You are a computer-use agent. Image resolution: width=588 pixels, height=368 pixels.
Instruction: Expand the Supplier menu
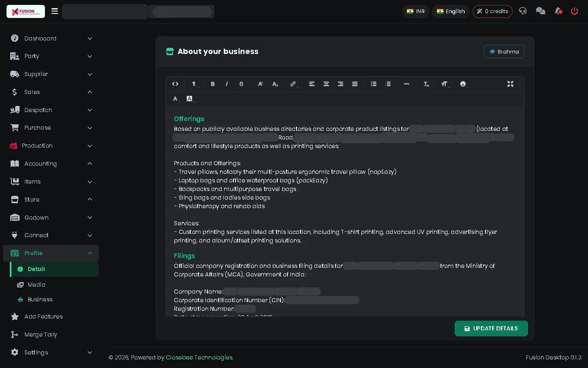[x=51, y=74]
